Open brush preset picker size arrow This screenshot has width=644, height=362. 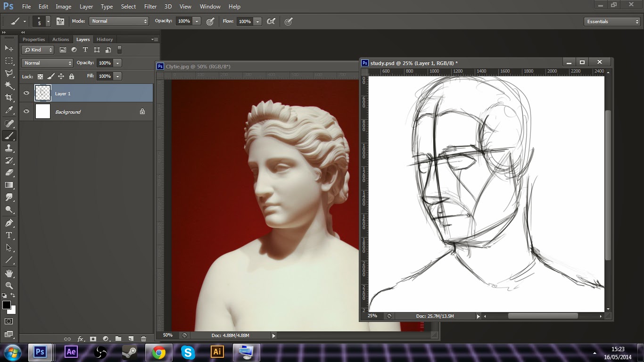[48, 21]
